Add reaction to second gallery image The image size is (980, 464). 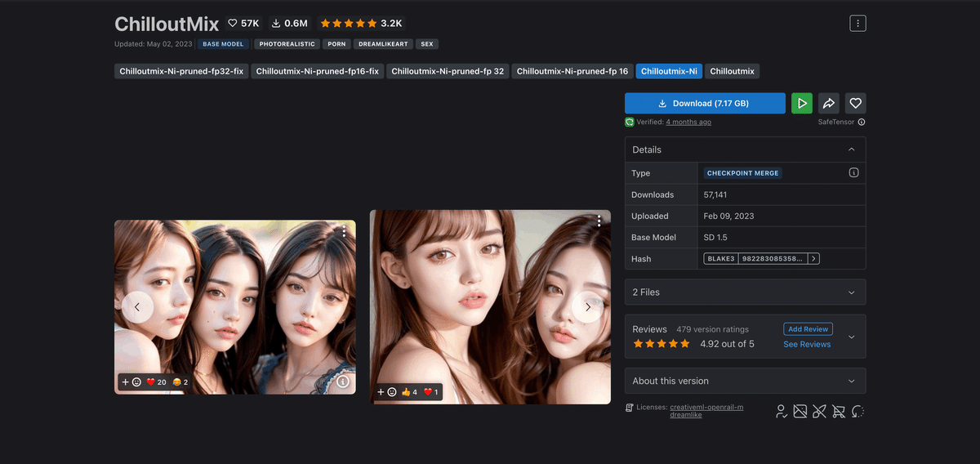[386, 392]
